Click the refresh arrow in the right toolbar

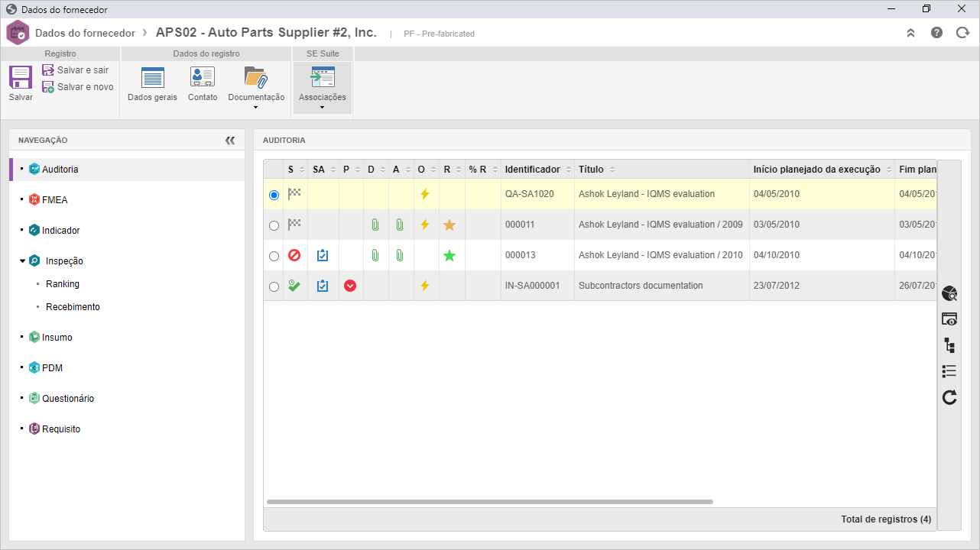coord(949,397)
